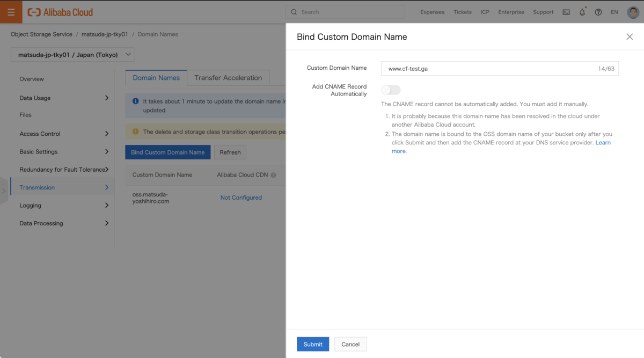This screenshot has height=358, width=644.
Task: Open the hamburger navigation menu
Action: [x=11, y=12]
